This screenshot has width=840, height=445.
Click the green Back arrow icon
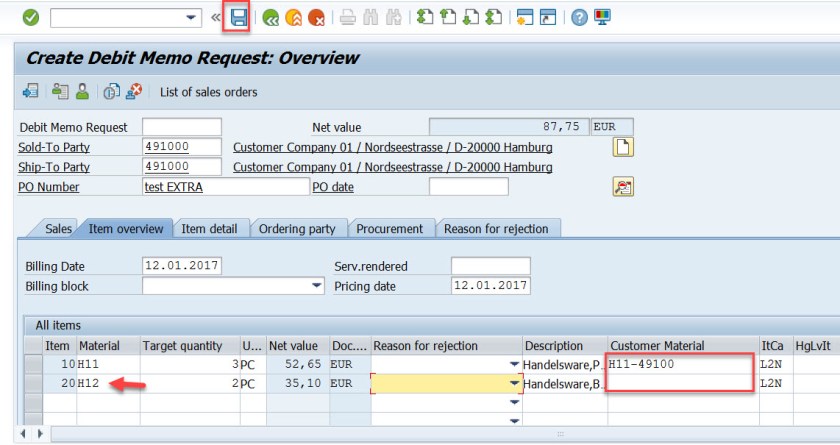[270, 17]
